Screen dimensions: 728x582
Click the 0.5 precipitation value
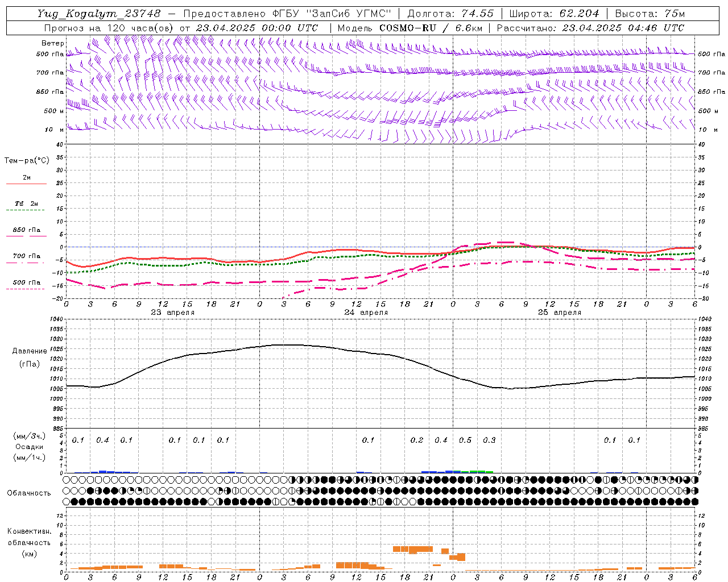point(465,440)
